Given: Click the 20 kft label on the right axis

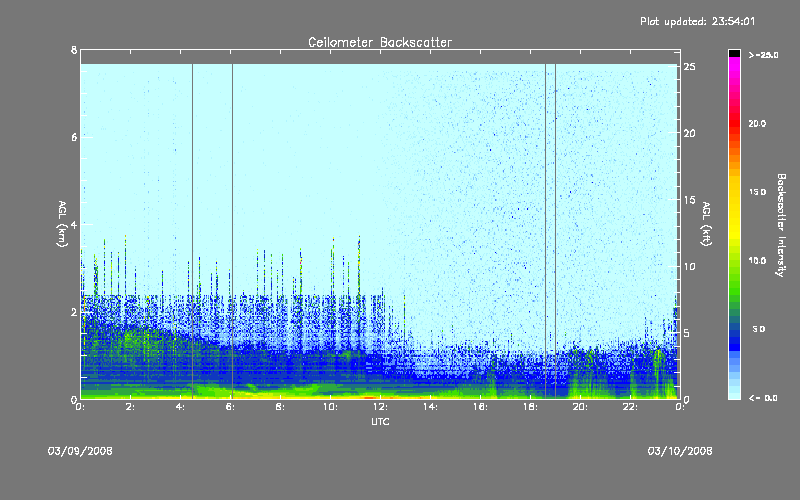Looking at the screenshot, I should click(x=690, y=133).
